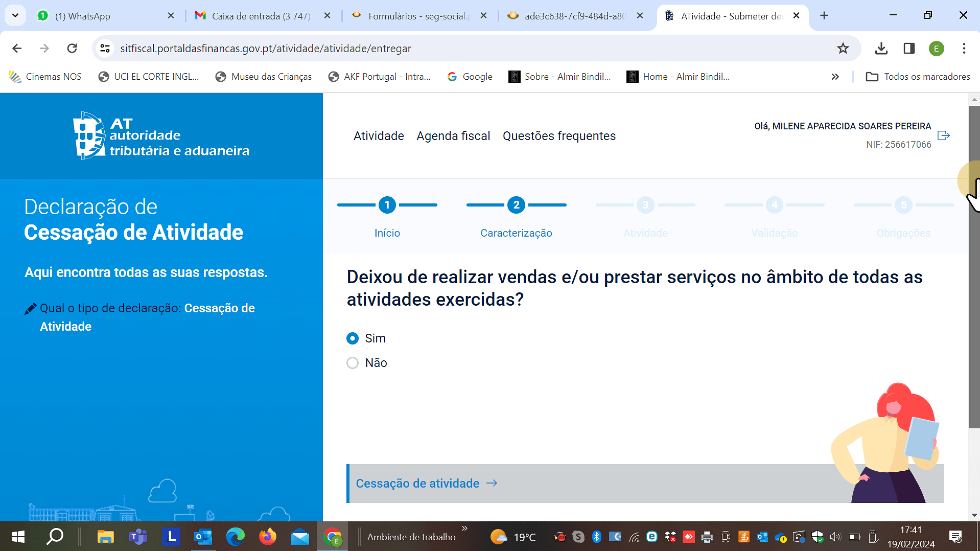Open the tab search dropdown arrow
Image resolution: width=980 pixels, height=551 pixels.
point(15,15)
